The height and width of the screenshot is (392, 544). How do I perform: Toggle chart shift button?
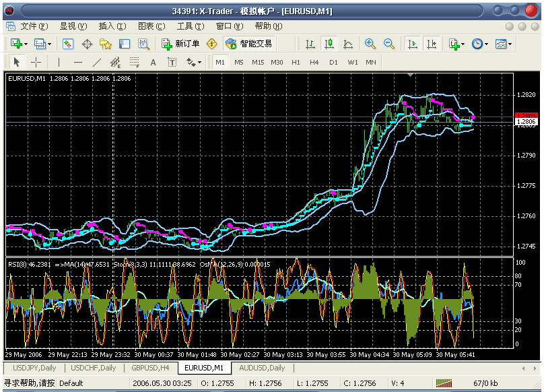click(432, 44)
